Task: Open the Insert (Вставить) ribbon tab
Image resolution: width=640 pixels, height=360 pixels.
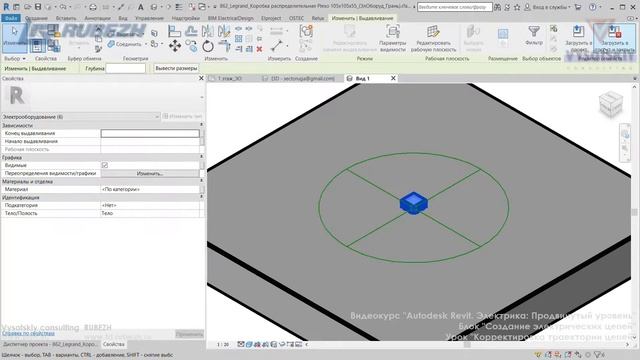Action: click(66, 18)
